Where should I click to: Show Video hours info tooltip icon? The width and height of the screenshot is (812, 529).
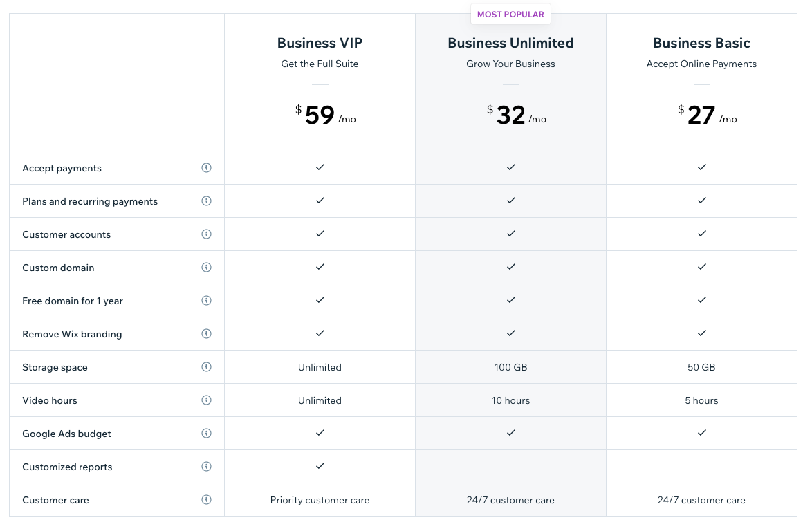[x=206, y=400]
